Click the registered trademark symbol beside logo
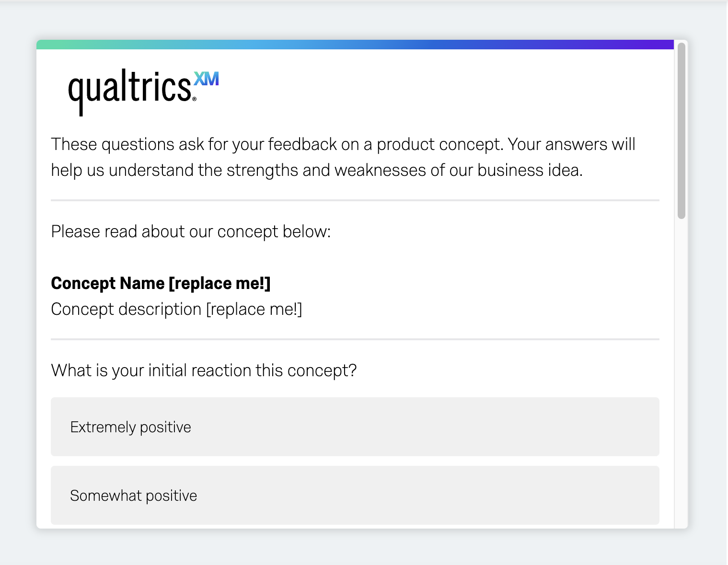The width and height of the screenshot is (728, 565). (194, 99)
